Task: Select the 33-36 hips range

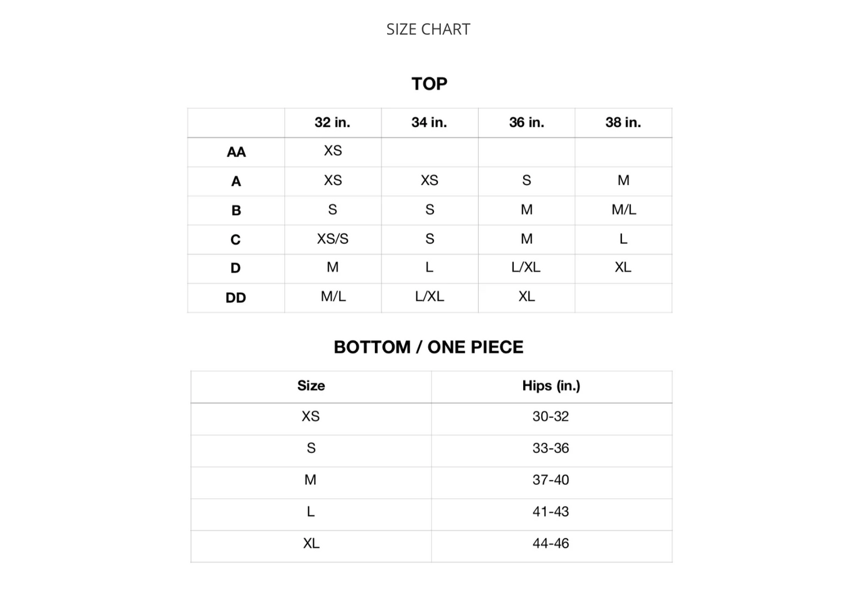Action: click(x=551, y=448)
